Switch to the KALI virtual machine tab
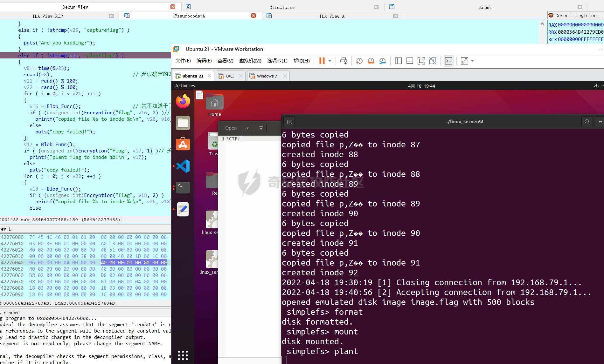This screenshot has height=364, width=604. (x=229, y=76)
